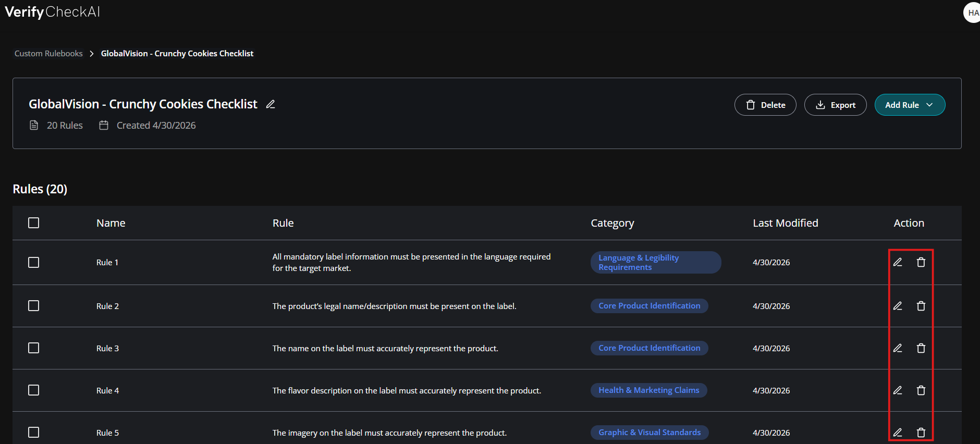
Task: Click the 'Rule 4' name cell
Action: point(108,391)
